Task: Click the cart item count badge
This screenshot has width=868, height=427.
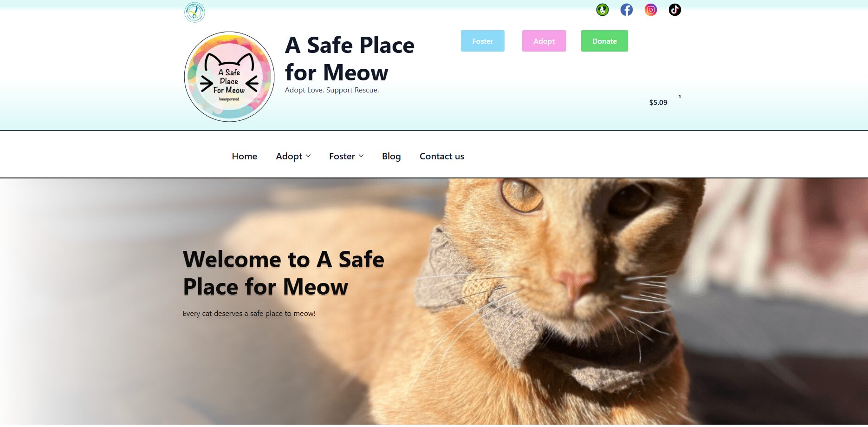Action: tap(680, 97)
